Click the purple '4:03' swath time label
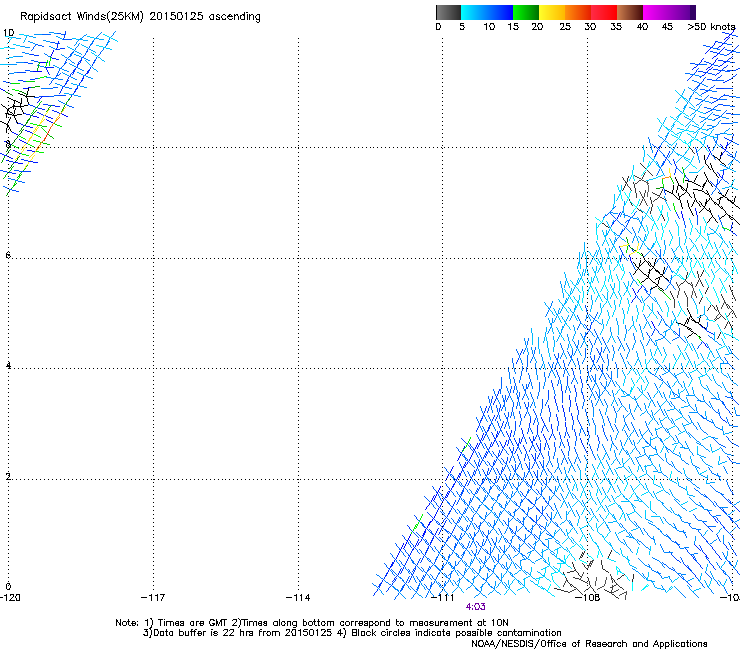740x650 pixels. point(475,607)
